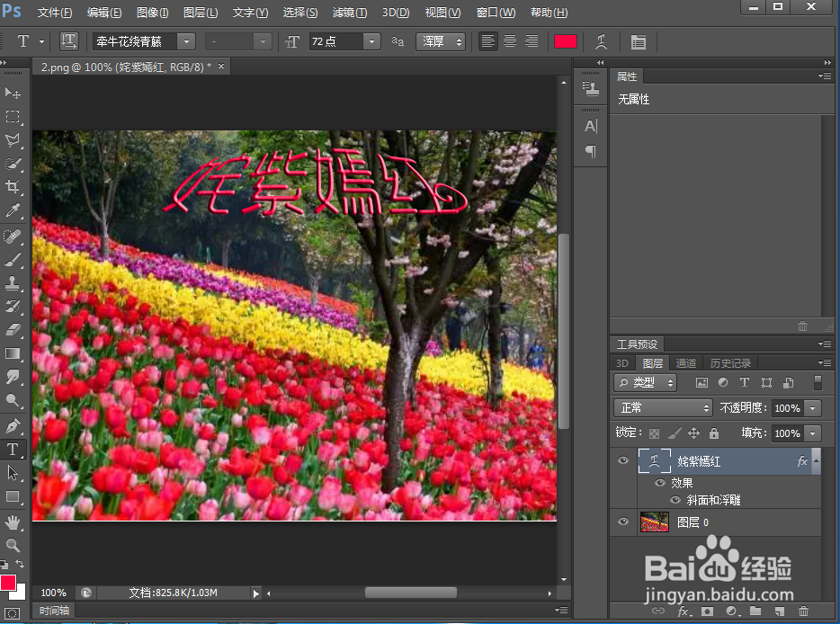Switch to the 历史记录 tab
Image resolution: width=840 pixels, height=624 pixels.
pos(730,363)
